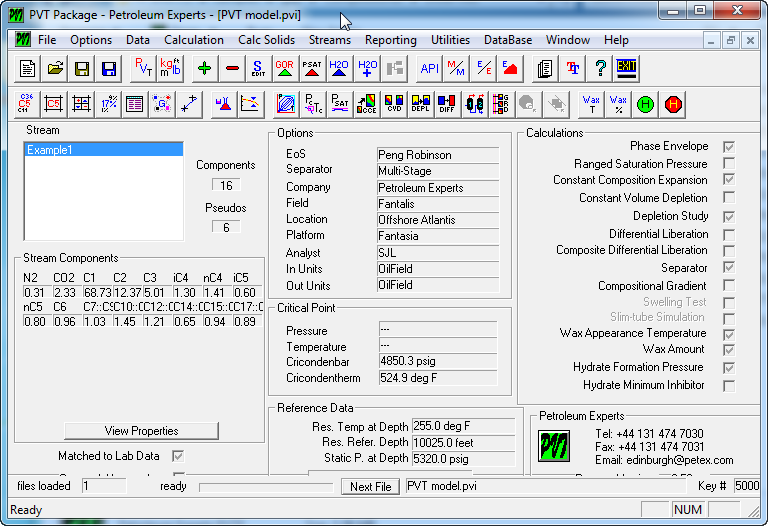
Task: Click the API toolbar icon
Action: 429,69
